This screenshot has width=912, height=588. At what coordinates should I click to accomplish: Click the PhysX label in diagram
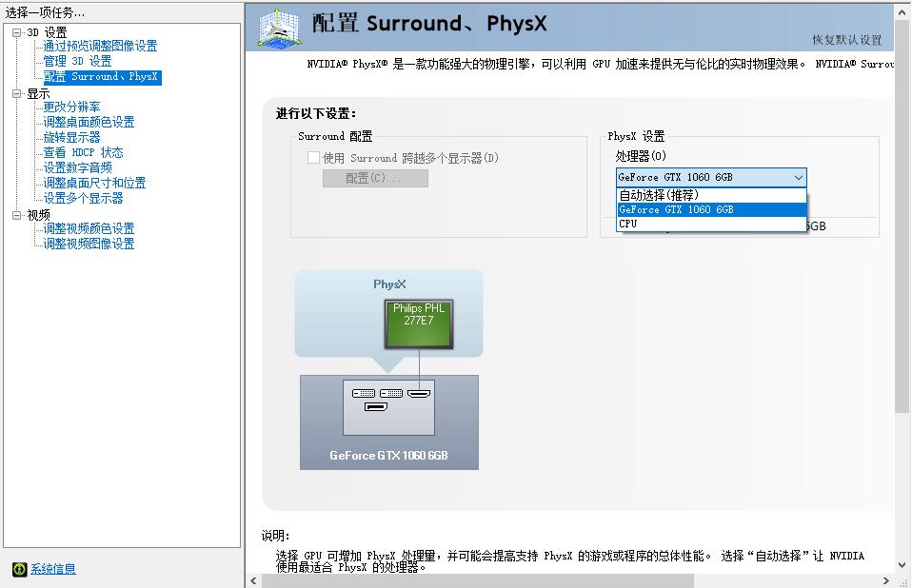click(x=389, y=284)
